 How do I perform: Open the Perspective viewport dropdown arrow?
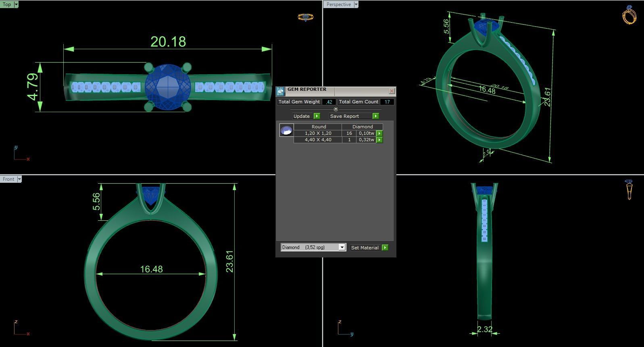tap(356, 4)
